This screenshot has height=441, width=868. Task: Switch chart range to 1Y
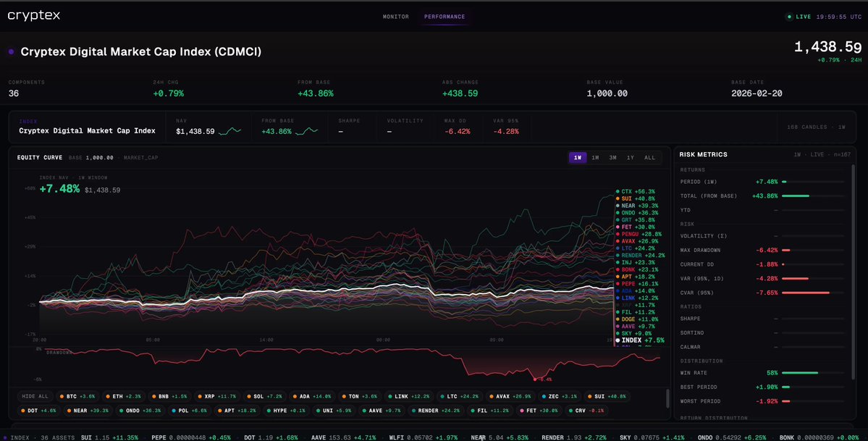[630, 158]
